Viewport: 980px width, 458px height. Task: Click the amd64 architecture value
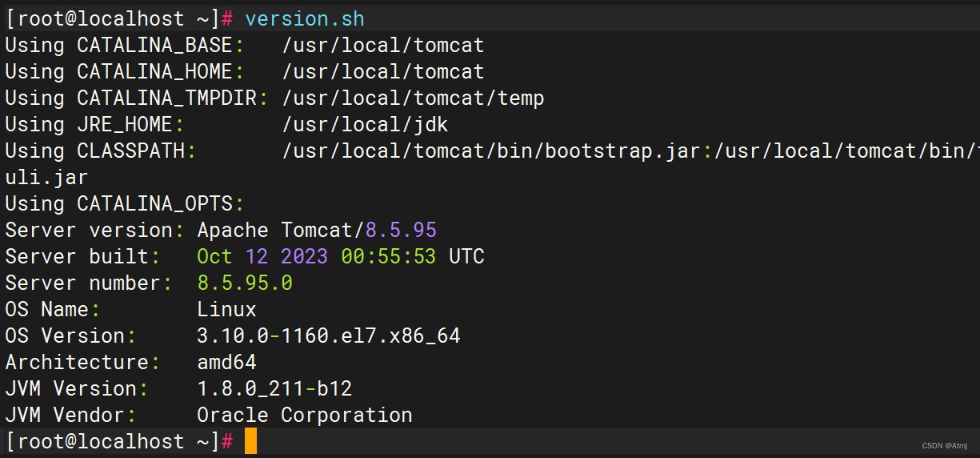(x=226, y=362)
